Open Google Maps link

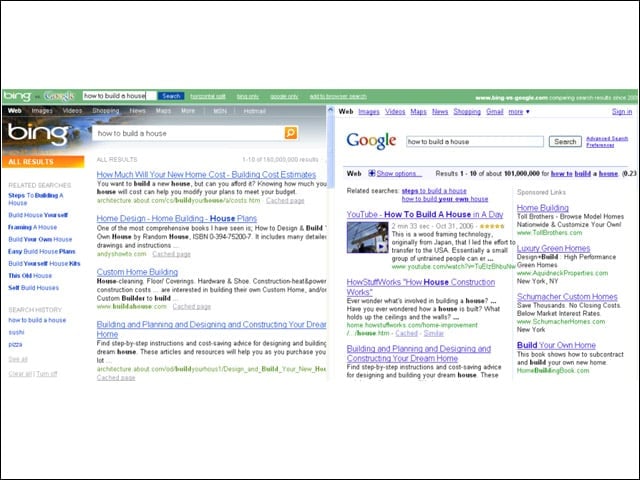[x=418, y=111]
